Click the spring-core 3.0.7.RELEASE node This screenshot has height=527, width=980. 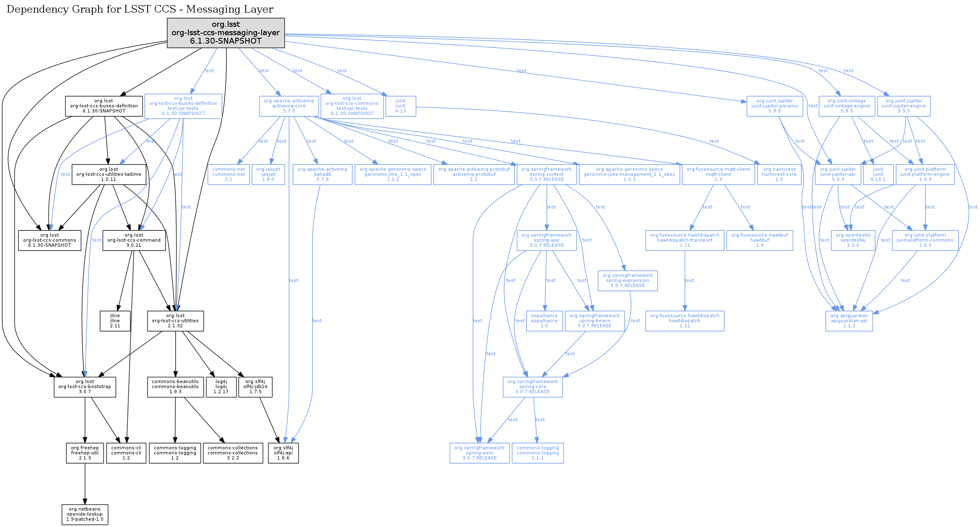click(533, 387)
